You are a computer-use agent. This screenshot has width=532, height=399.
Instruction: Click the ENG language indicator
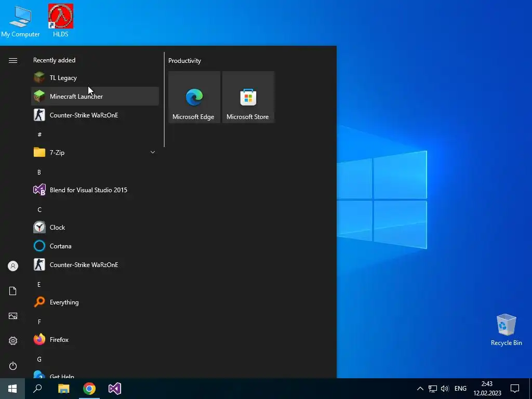(460, 389)
